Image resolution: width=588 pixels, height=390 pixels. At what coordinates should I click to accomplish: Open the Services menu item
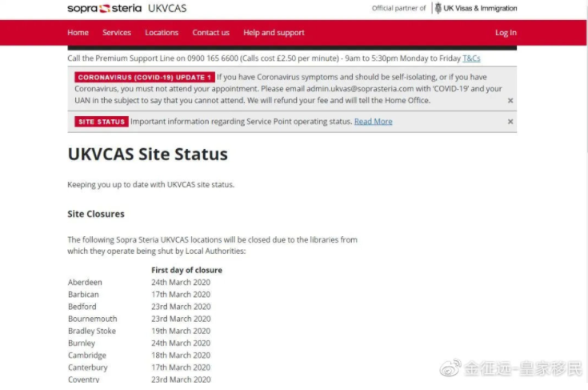[x=117, y=33]
